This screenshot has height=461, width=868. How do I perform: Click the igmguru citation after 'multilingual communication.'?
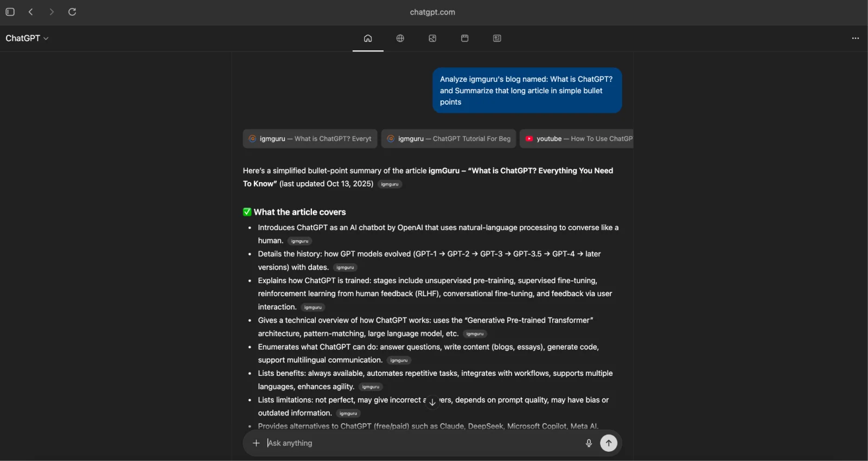click(399, 361)
